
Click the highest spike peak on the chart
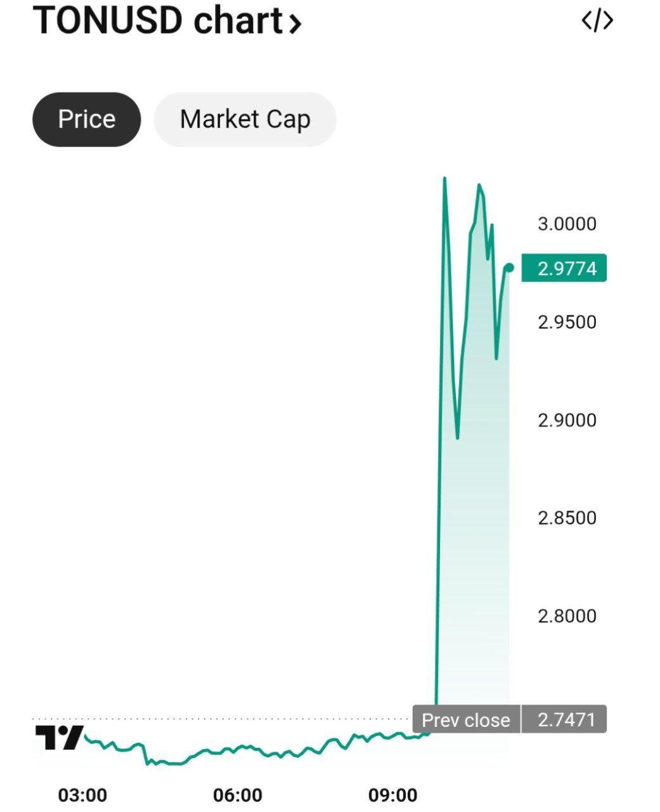[444, 179]
